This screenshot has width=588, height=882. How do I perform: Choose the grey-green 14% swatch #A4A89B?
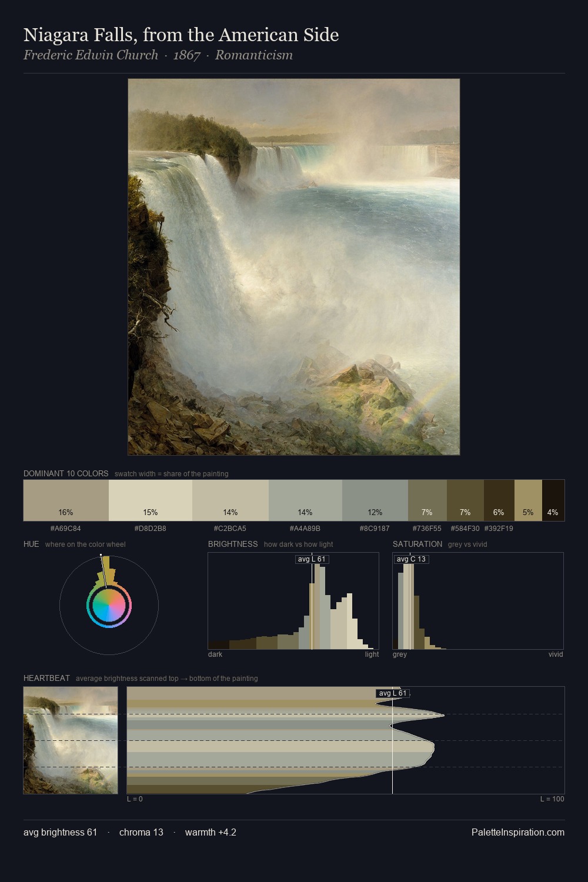[305, 500]
